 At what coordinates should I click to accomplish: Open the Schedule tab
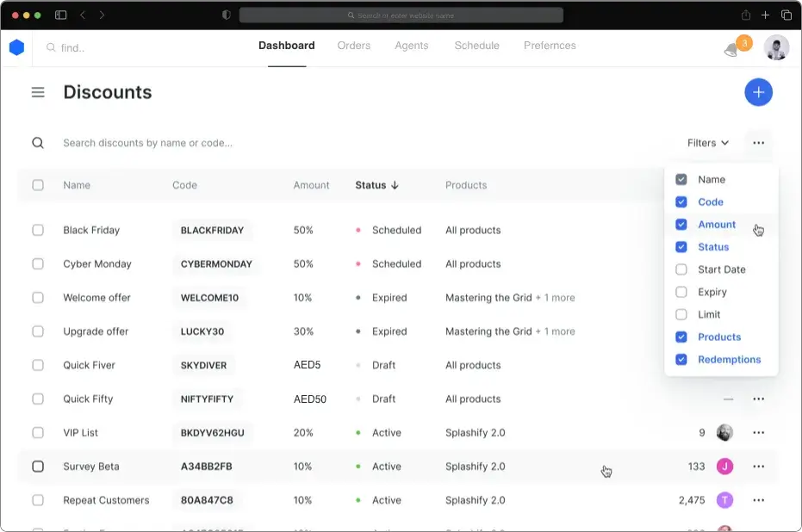[x=476, y=46]
